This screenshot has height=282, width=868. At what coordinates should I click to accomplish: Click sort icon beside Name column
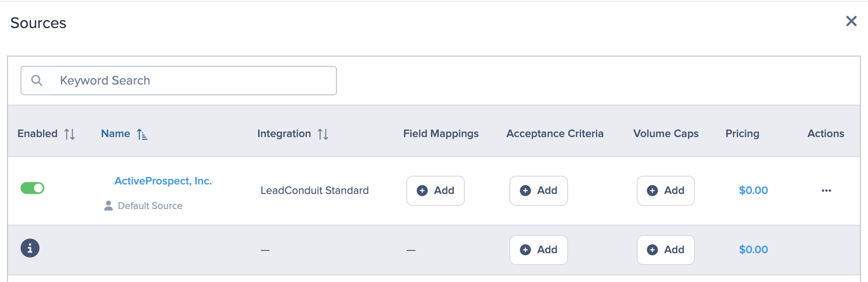[142, 134]
